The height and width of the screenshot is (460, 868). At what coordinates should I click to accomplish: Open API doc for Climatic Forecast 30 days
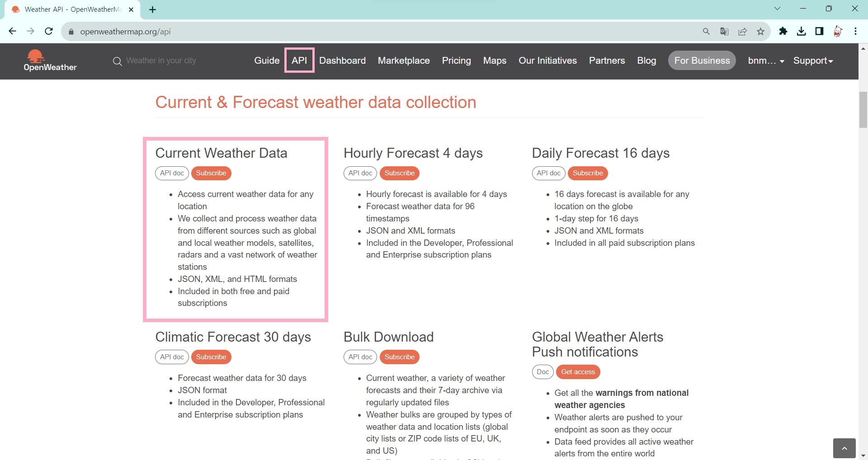172,357
